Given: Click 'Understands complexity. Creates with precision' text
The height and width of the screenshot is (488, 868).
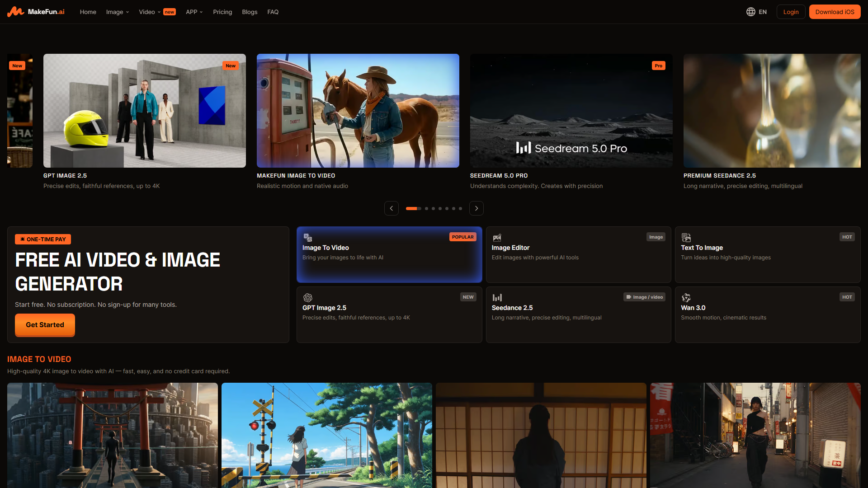Looking at the screenshot, I should (537, 186).
